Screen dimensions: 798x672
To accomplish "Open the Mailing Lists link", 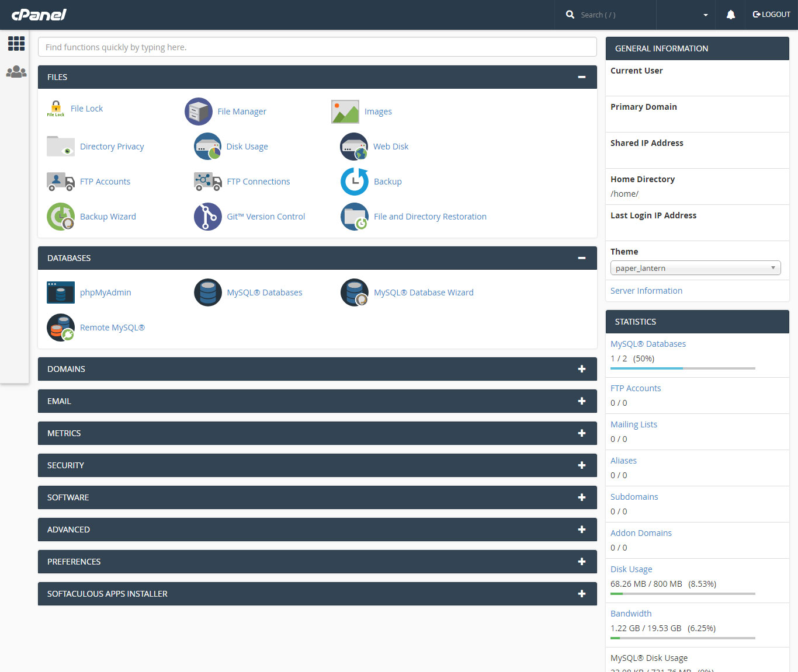I will click(634, 424).
